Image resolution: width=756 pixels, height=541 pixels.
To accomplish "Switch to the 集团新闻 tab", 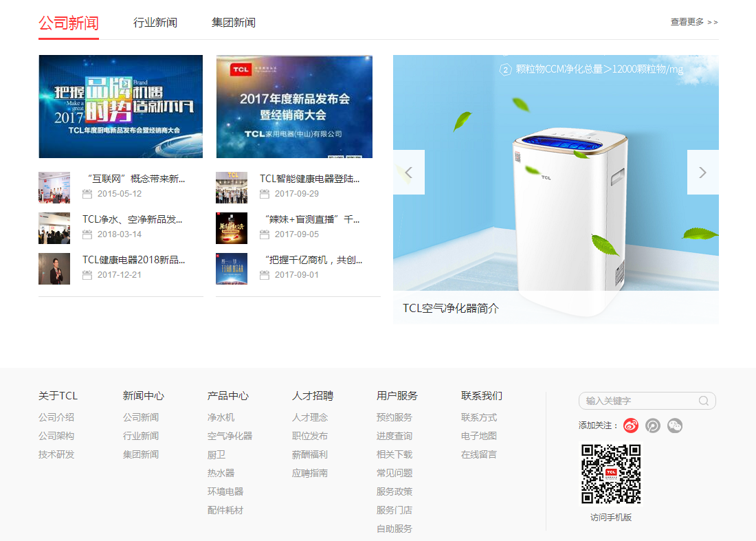I will coord(234,22).
